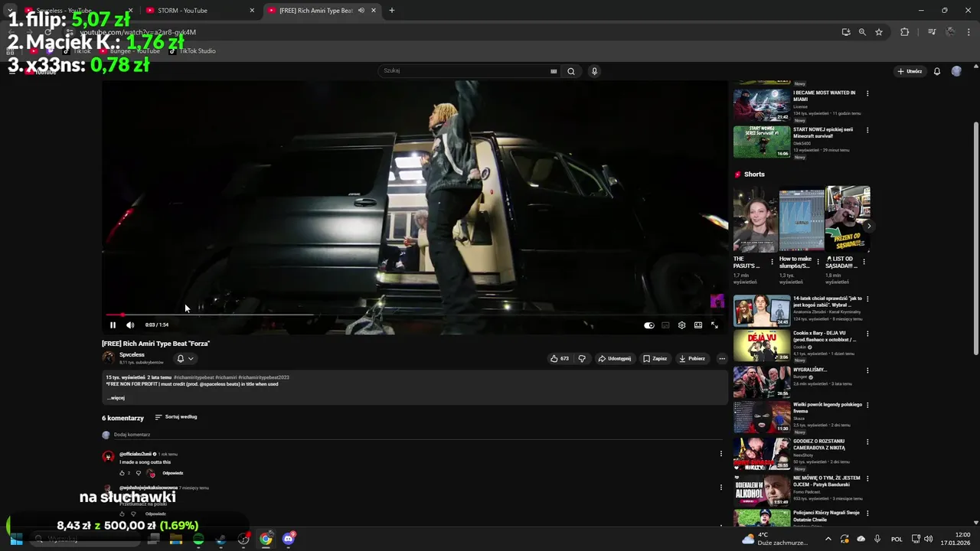Open options for '14-latek chciał sprawdzić' video
The image size is (980, 551).
[x=867, y=298]
